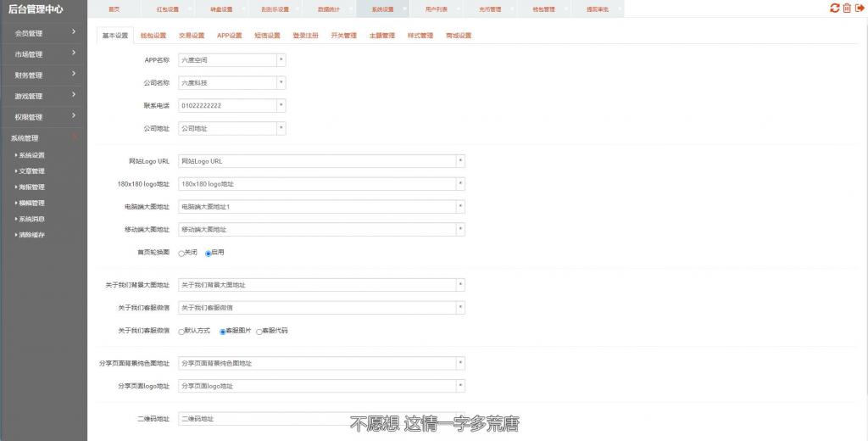The width and height of the screenshot is (868, 441).
Task: Click the logout arrow icon at top right
Action: pyautogui.click(x=860, y=8)
